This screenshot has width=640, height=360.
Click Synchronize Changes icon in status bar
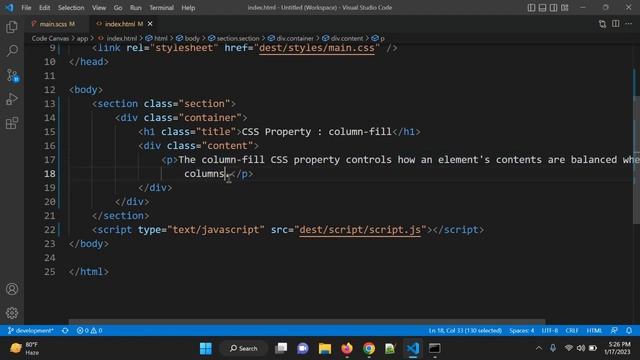coord(65,331)
